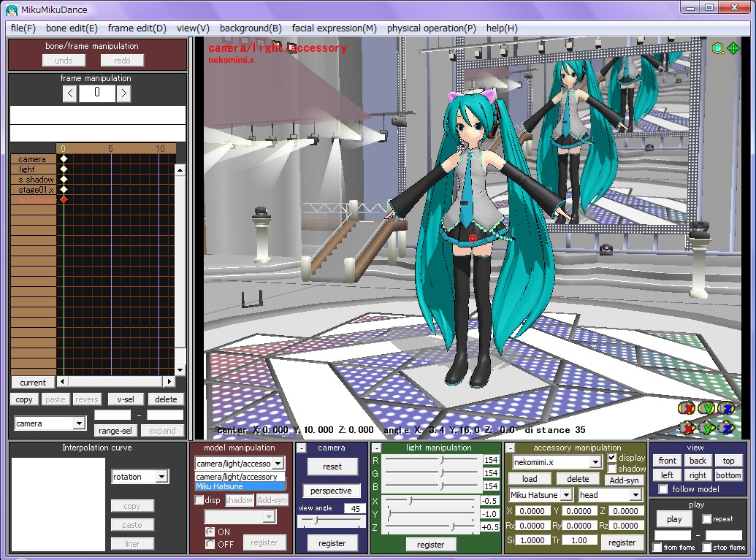Viewport: 756px width, 560px height.
Task: Enable the repeat playback checkbox
Action: 707,519
